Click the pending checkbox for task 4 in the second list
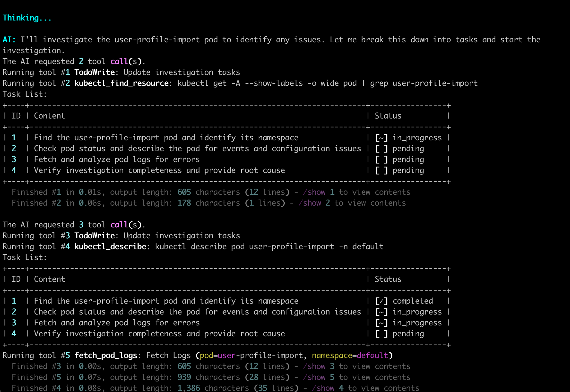 coord(381,334)
